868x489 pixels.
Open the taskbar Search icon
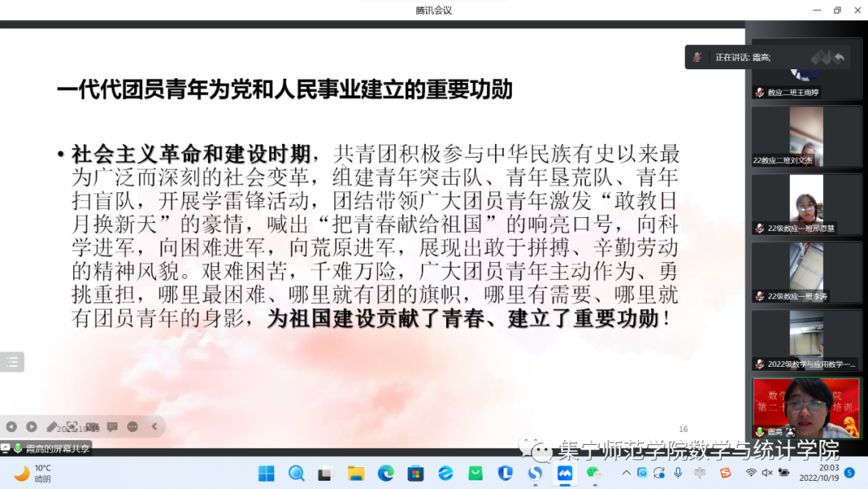(x=297, y=473)
